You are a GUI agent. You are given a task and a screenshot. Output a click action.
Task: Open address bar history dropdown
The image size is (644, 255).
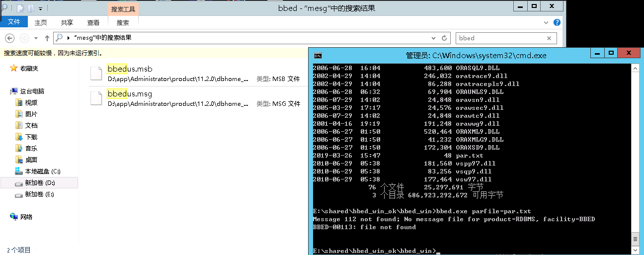pos(434,38)
